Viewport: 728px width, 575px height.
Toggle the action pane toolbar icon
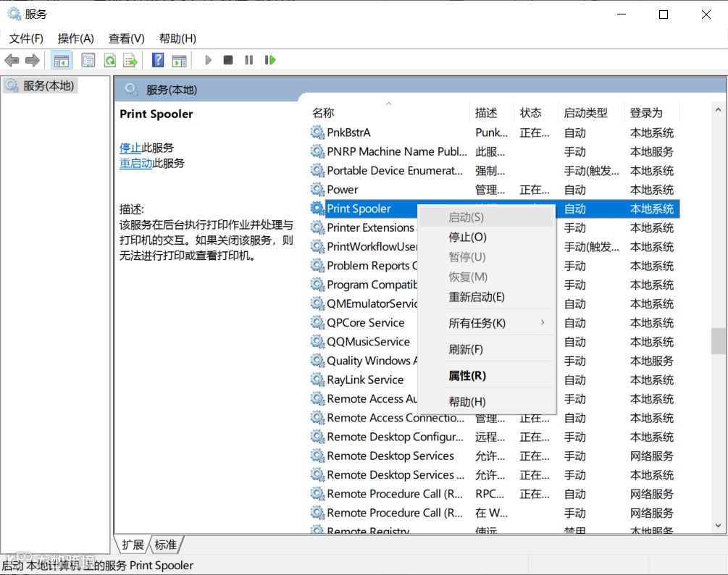[x=179, y=60]
